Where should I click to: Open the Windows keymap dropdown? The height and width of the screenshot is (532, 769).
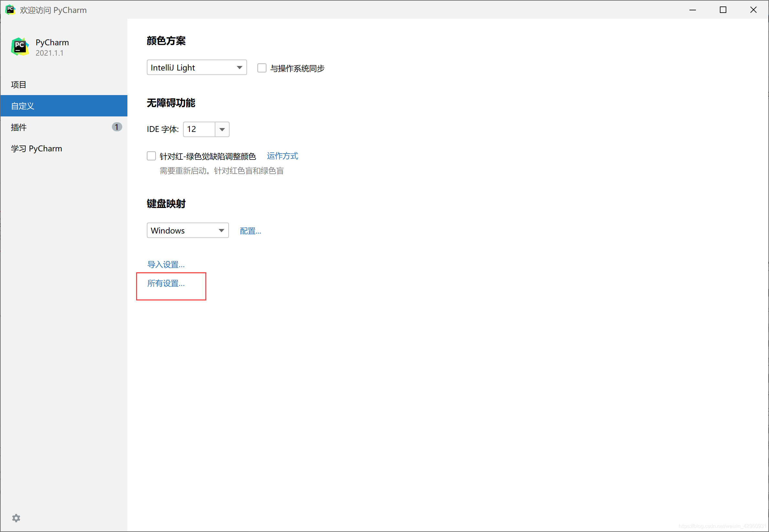188,230
